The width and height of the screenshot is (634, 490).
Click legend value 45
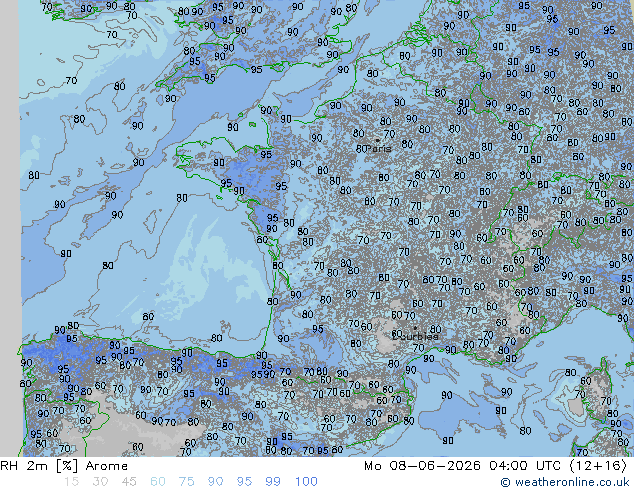tap(129, 482)
